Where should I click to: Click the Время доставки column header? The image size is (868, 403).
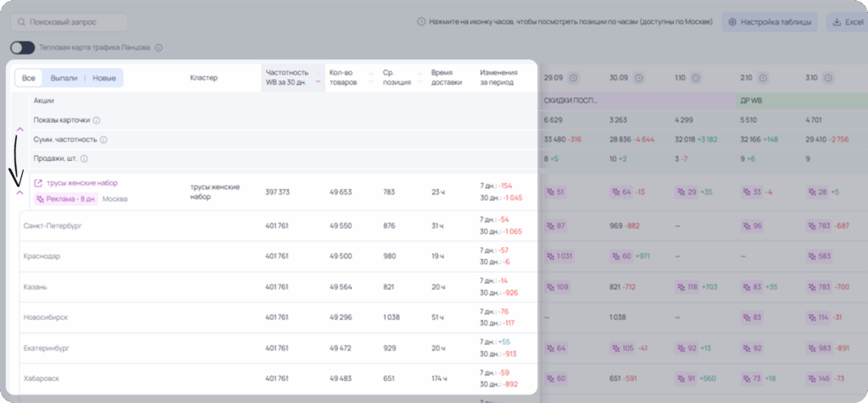(447, 77)
